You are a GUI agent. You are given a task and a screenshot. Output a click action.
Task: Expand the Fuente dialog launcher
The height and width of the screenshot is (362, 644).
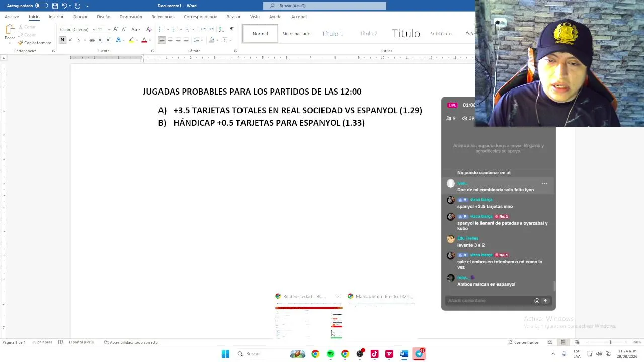152,51
